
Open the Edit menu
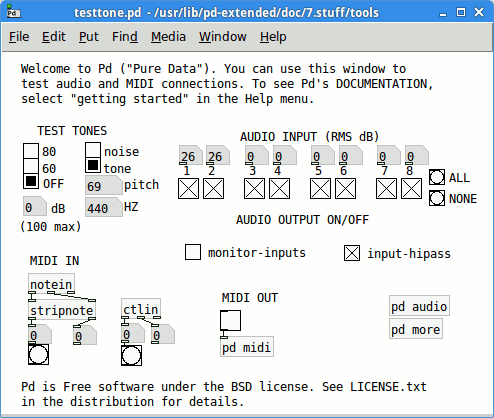point(54,37)
